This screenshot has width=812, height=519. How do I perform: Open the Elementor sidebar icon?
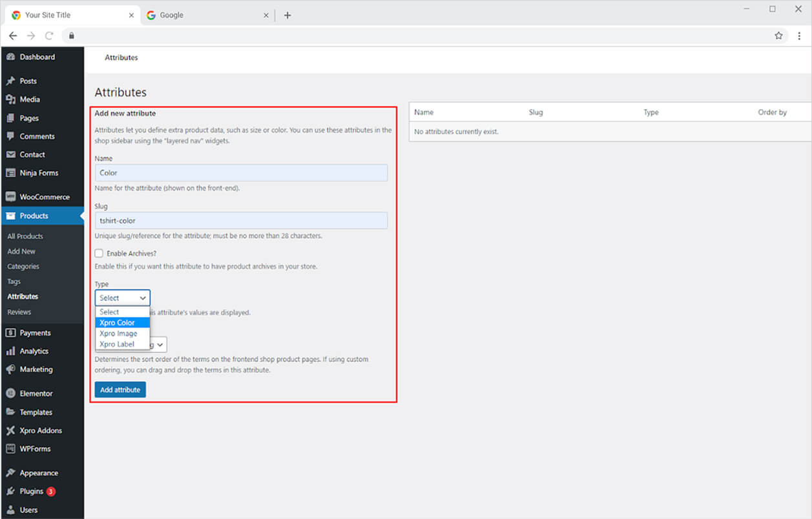click(10, 393)
